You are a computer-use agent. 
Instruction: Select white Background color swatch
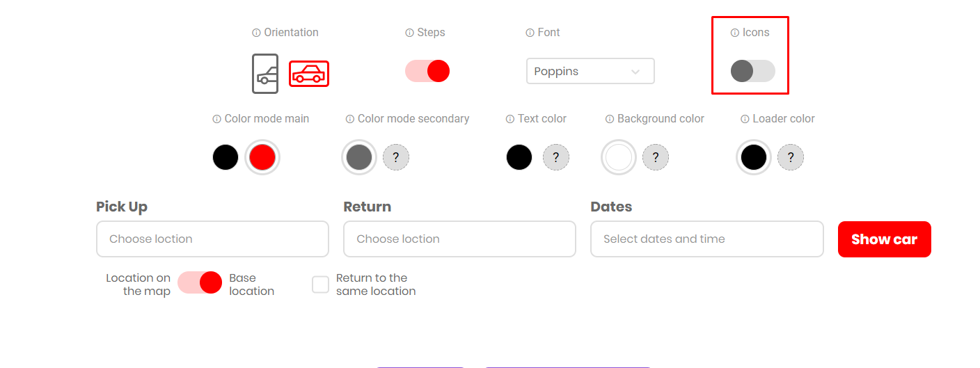click(619, 157)
